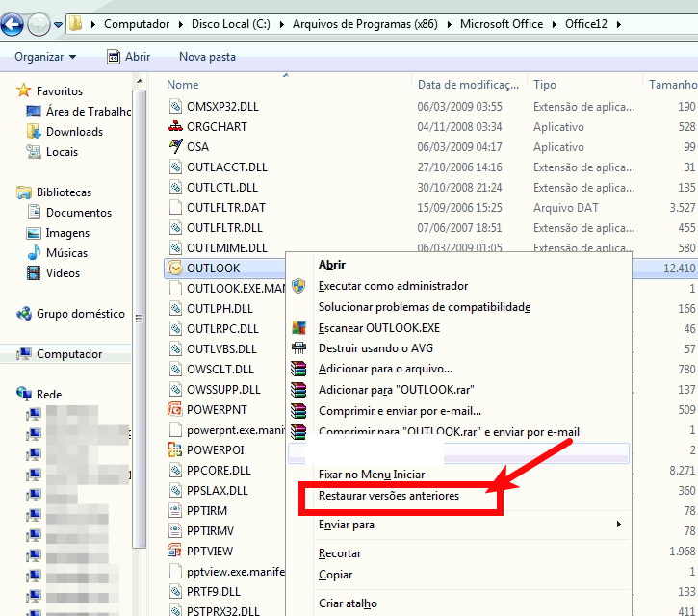Image resolution: width=698 pixels, height=616 pixels.
Task: Select the PPTIRM file icon
Action: pos(175,510)
